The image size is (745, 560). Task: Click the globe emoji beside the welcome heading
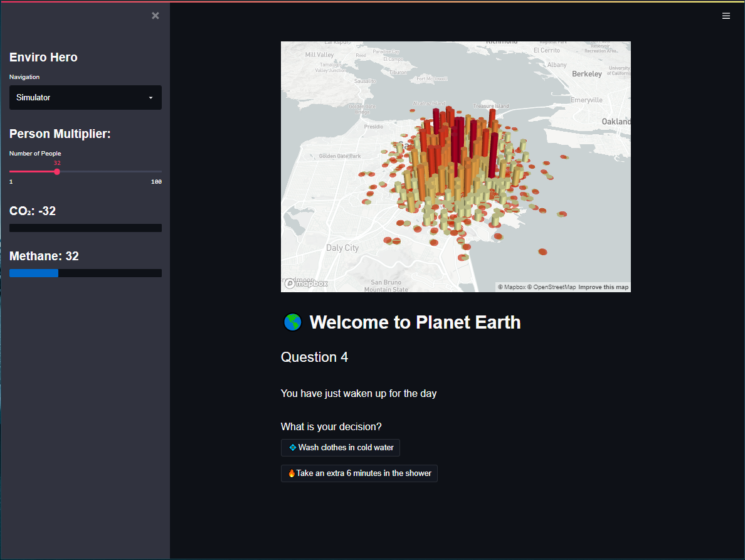tap(293, 322)
